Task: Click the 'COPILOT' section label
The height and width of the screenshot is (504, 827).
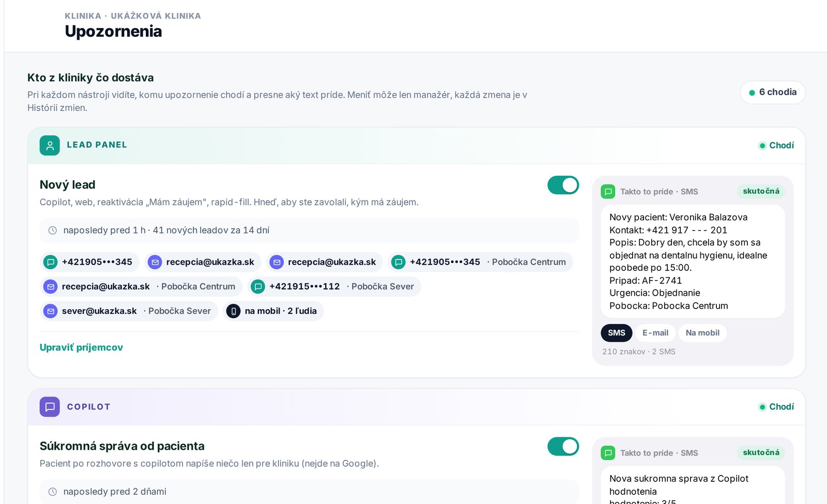Action: [x=88, y=407]
